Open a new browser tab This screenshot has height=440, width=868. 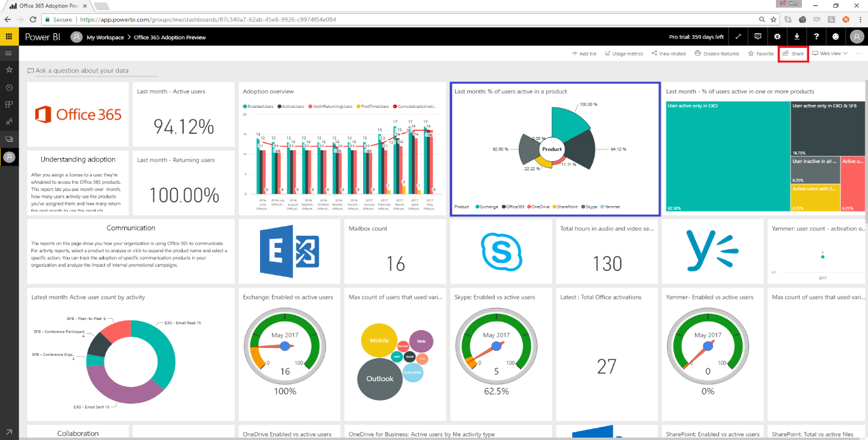click(x=101, y=5)
